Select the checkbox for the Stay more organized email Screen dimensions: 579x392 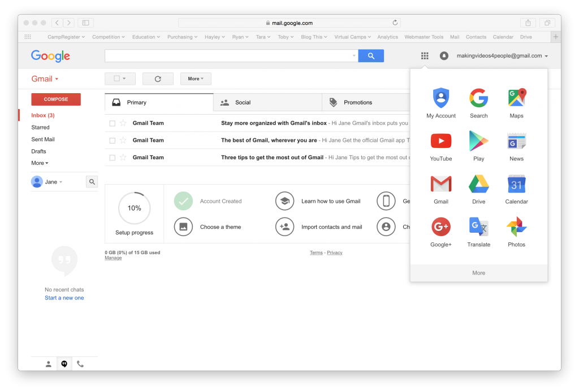pos(113,123)
